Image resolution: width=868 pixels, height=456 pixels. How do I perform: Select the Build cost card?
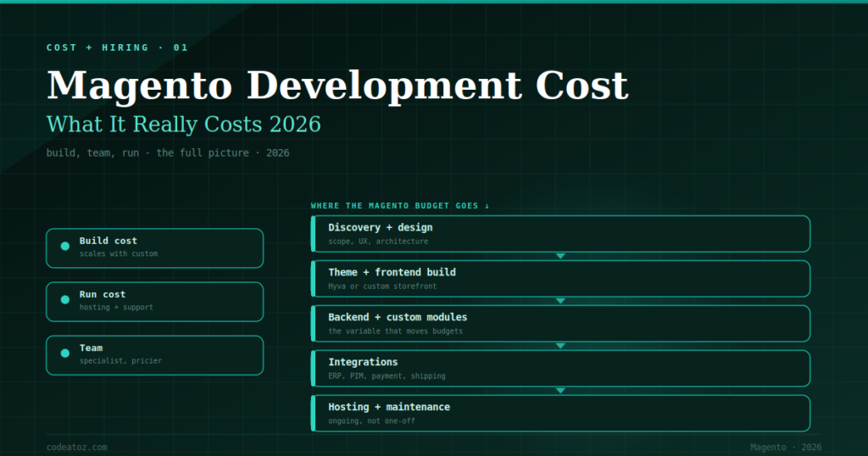[155, 248]
